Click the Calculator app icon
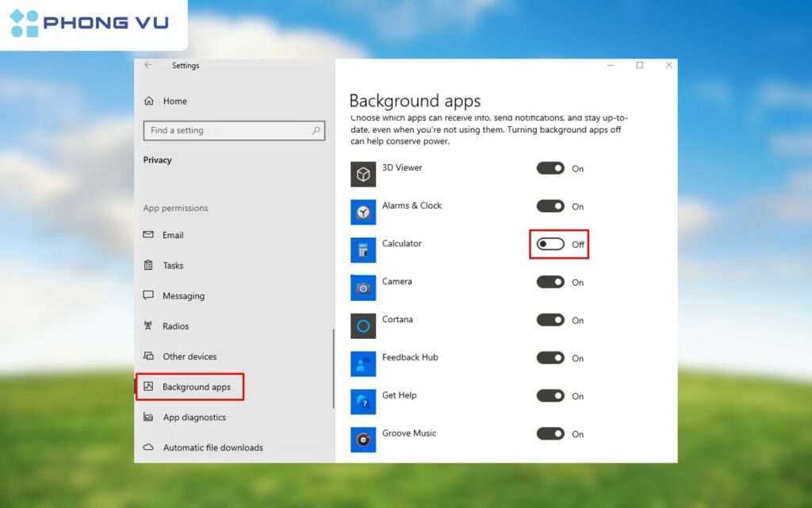 [362, 250]
